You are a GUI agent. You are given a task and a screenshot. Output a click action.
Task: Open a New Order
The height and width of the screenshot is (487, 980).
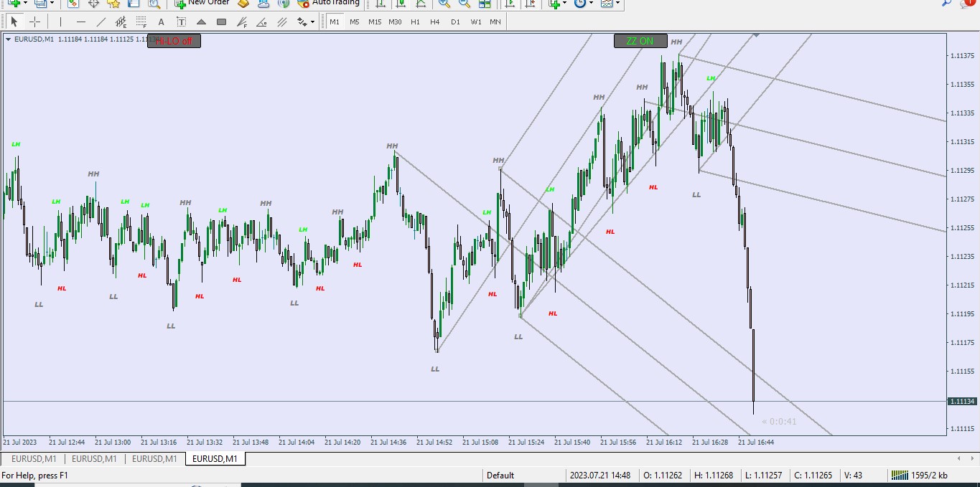[x=202, y=3]
